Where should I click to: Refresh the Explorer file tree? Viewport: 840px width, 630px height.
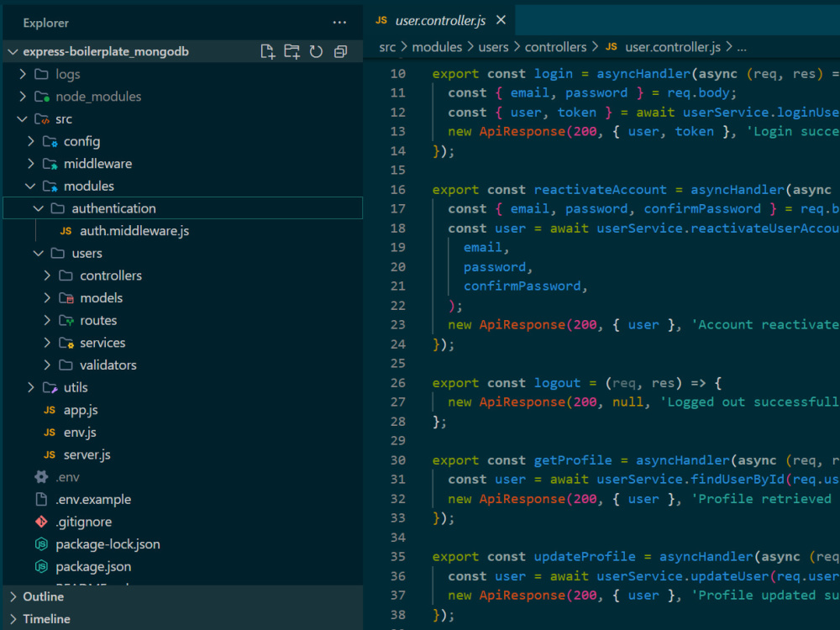click(x=316, y=51)
